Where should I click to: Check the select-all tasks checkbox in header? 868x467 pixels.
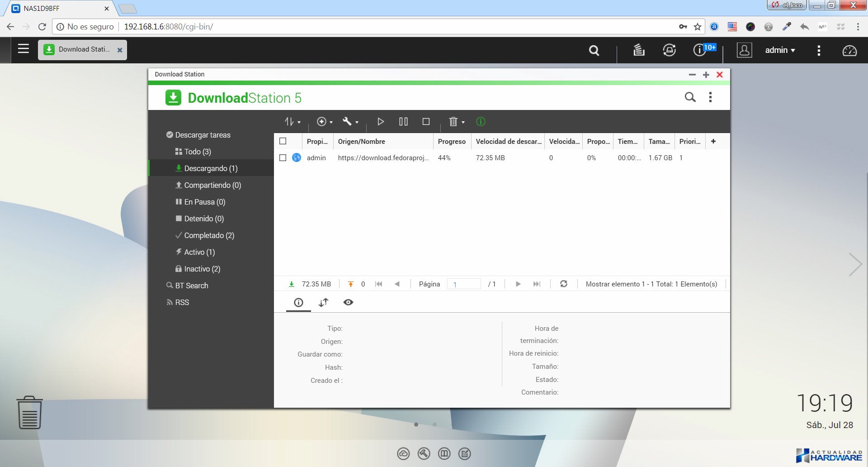click(x=283, y=141)
